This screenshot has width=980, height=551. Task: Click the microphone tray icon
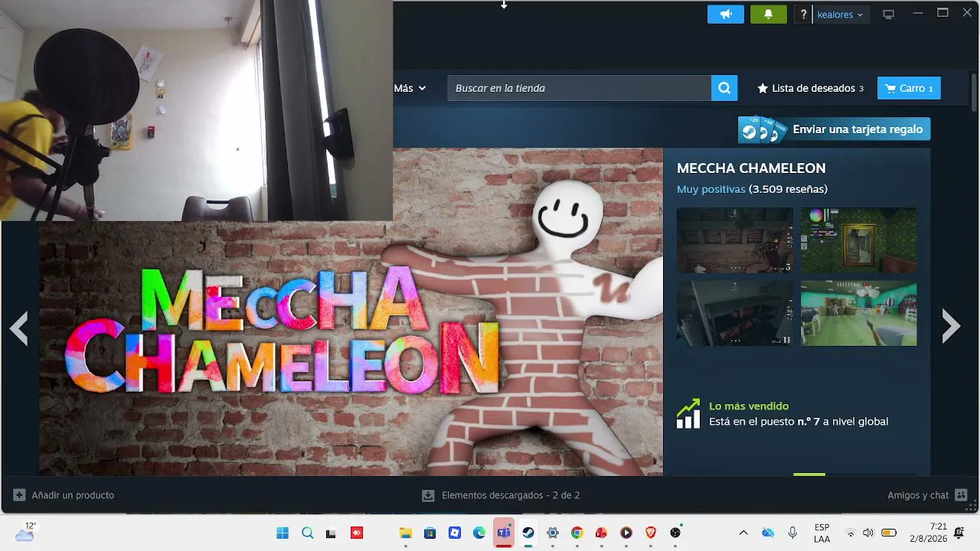[x=792, y=533]
